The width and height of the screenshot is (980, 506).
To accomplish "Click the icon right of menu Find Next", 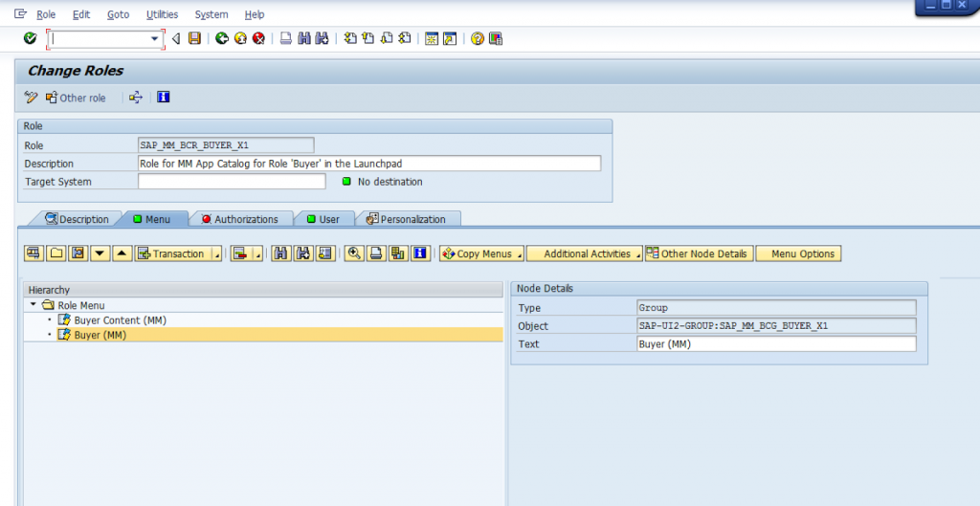I will [x=325, y=253].
